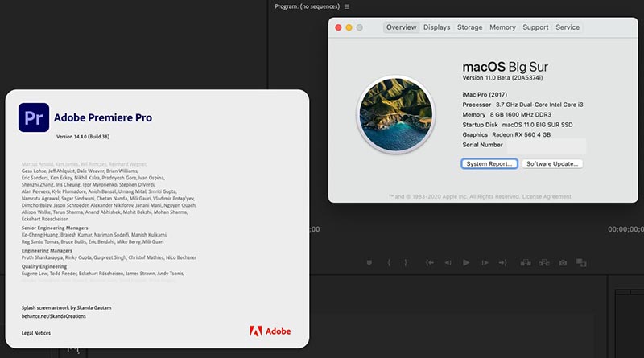Export a frame with the camera icon
644x358 pixels.
(x=563, y=263)
